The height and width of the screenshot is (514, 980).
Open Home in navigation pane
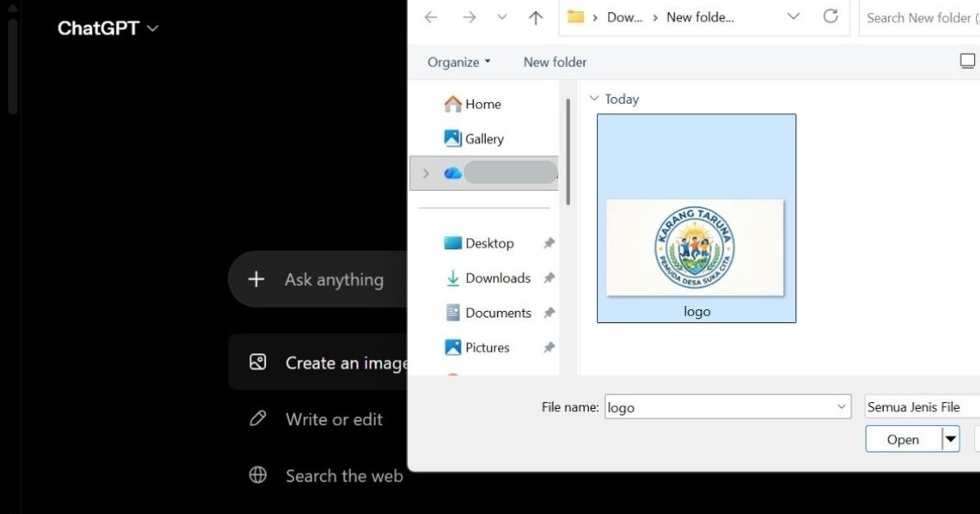tap(483, 104)
